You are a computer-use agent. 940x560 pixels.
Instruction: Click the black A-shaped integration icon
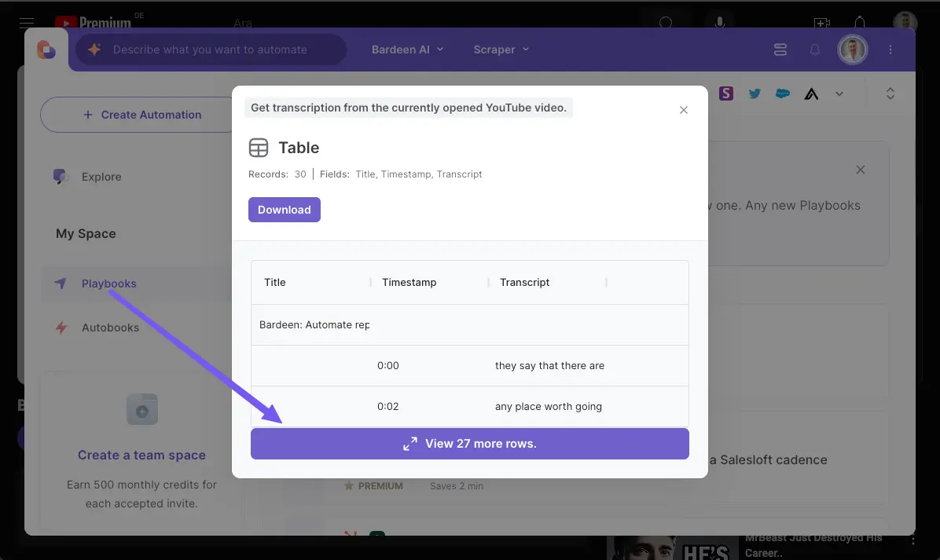[x=811, y=93]
